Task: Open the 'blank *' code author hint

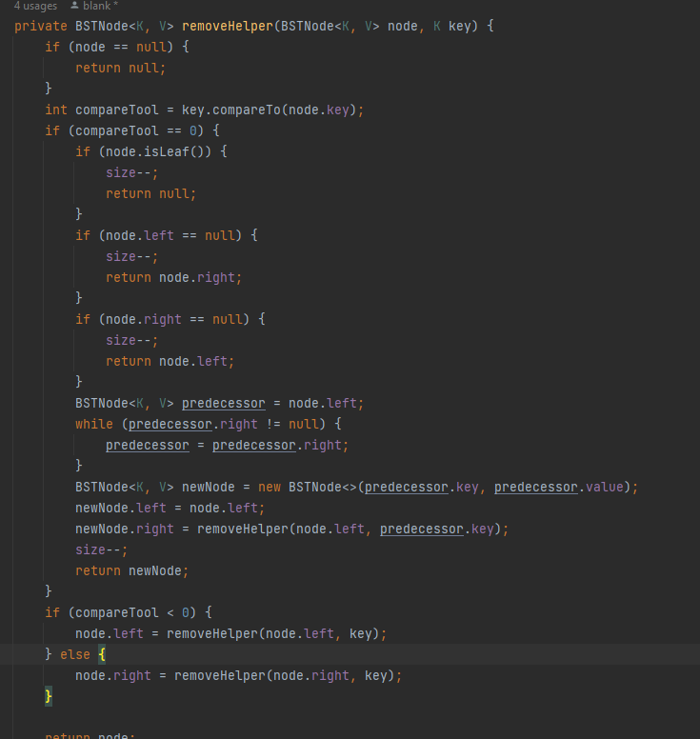Action: (x=100, y=6)
